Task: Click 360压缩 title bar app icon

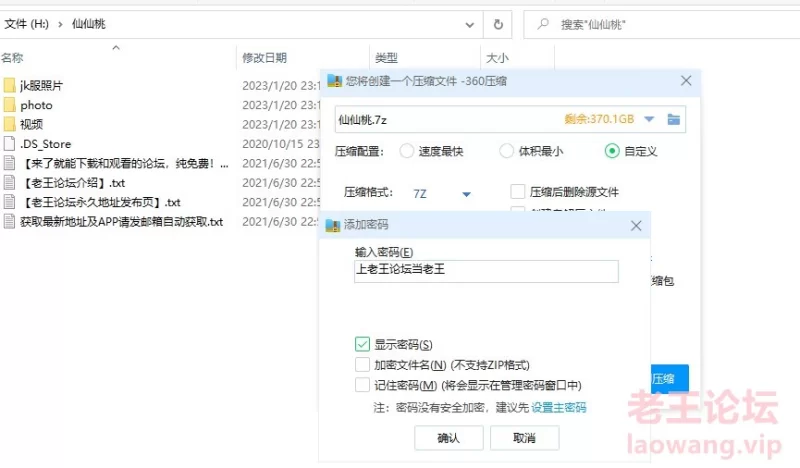Action: pos(334,81)
